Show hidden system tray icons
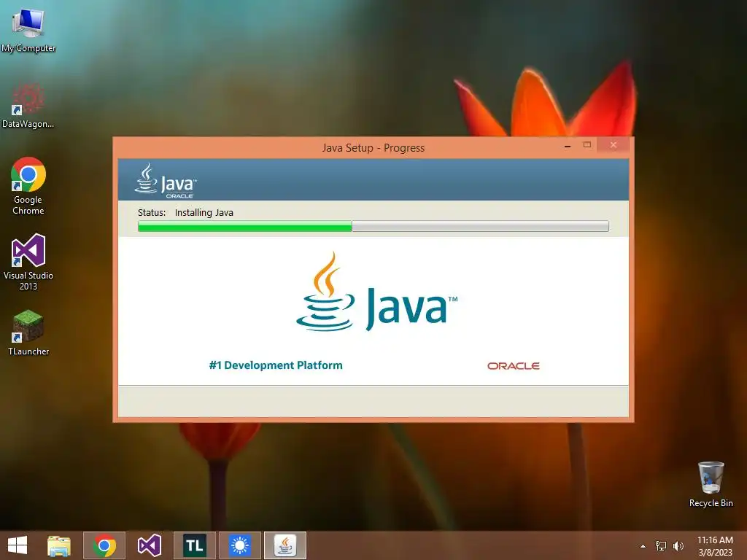Image resolution: width=747 pixels, height=560 pixels. pos(643,546)
